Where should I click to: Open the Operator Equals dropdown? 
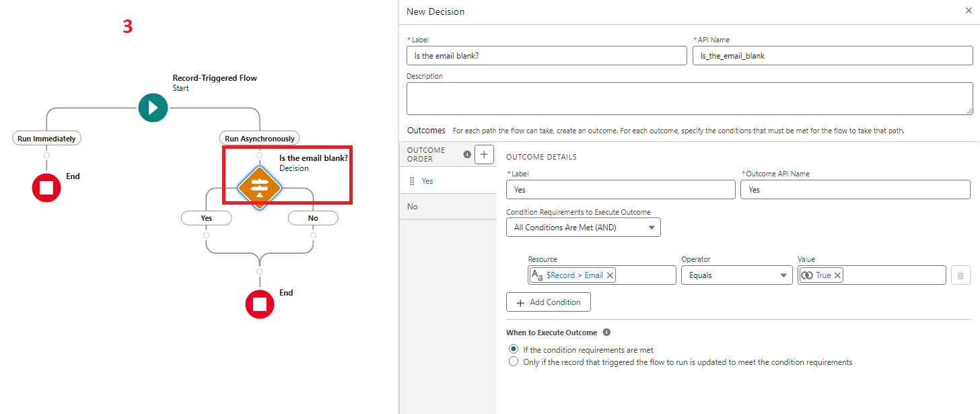pyautogui.click(x=736, y=275)
